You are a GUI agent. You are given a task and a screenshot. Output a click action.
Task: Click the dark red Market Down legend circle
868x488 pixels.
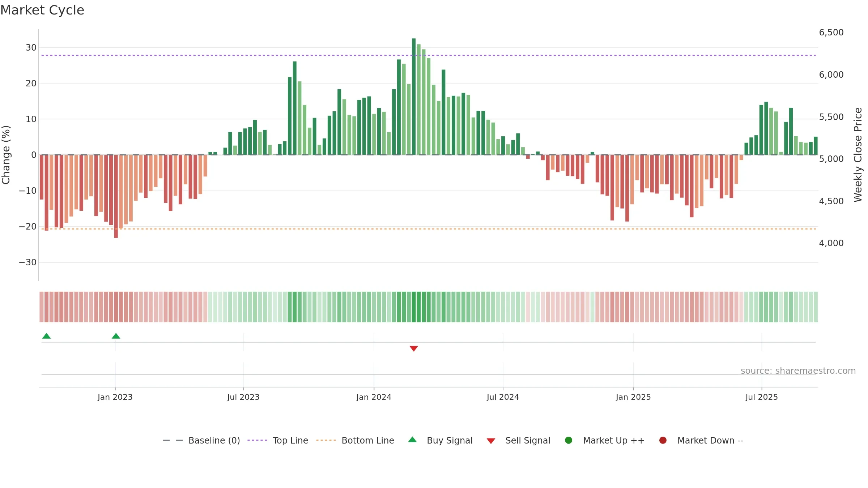pos(663,440)
